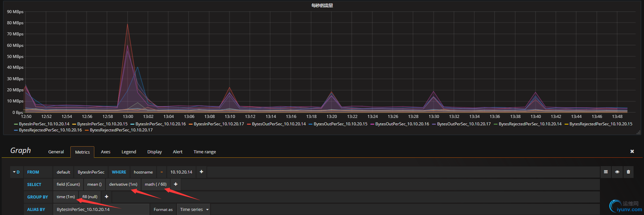Edit the ALIAS BY input field
The width and height of the screenshot is (644, 215).
pos(101,209)
